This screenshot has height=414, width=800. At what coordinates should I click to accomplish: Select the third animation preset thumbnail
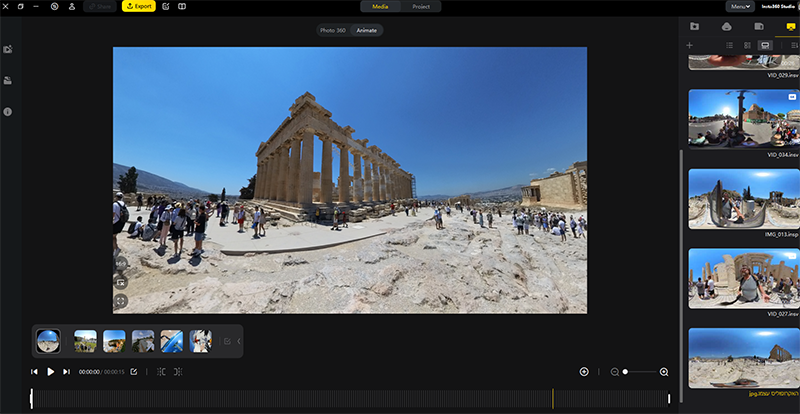point(114,341)
